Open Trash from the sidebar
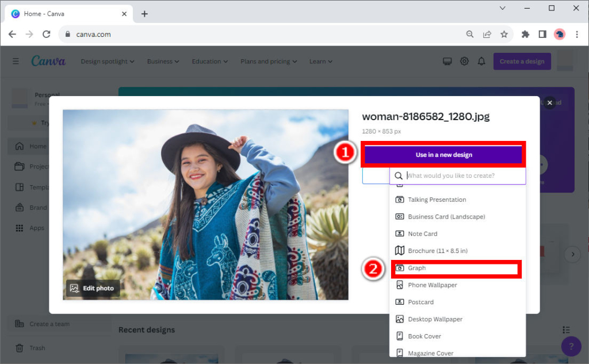This screenshot has height=364, width=589. coord(36,347)
